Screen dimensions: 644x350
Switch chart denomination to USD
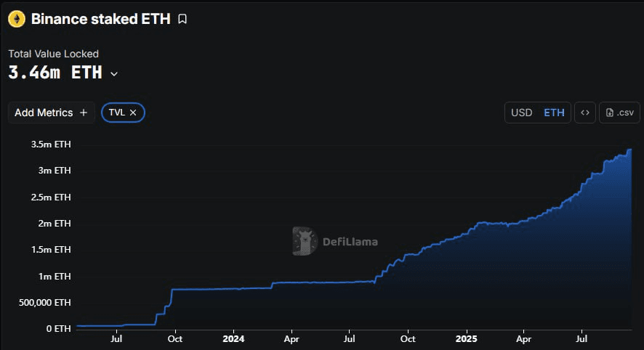coord(522,113)
